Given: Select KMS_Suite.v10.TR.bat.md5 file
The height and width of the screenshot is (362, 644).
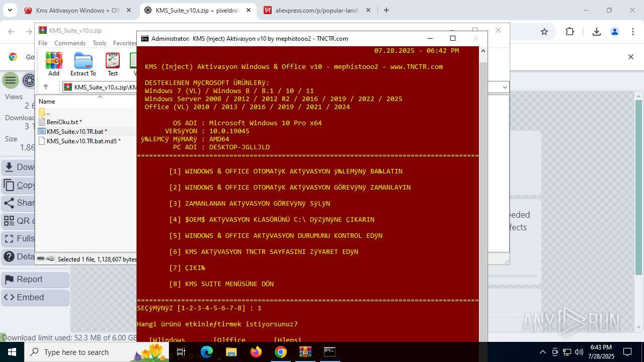Looking at the screenshot, I should pyautogui.click(x=79, y=141).
